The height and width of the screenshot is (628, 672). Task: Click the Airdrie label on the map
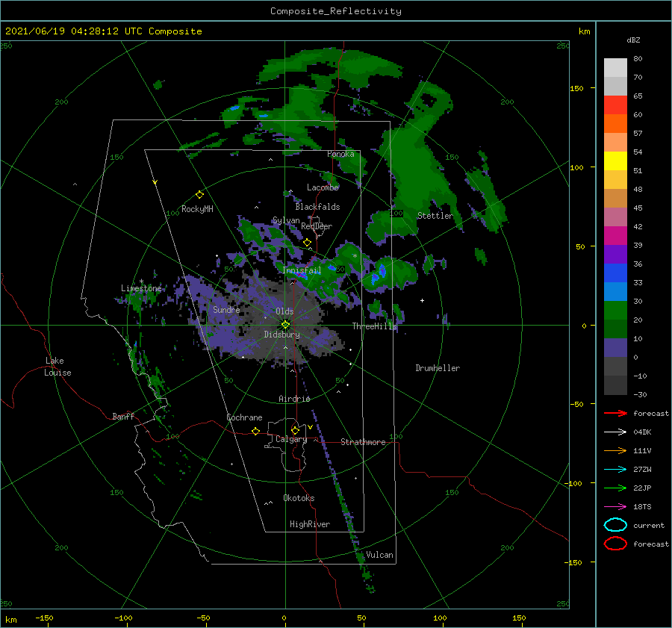[294, 399]
